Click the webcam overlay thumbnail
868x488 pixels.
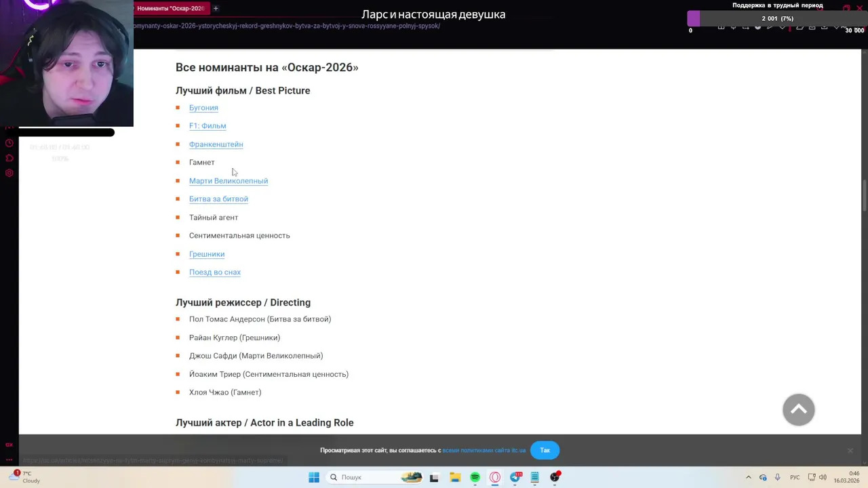(x=66, y=63)
